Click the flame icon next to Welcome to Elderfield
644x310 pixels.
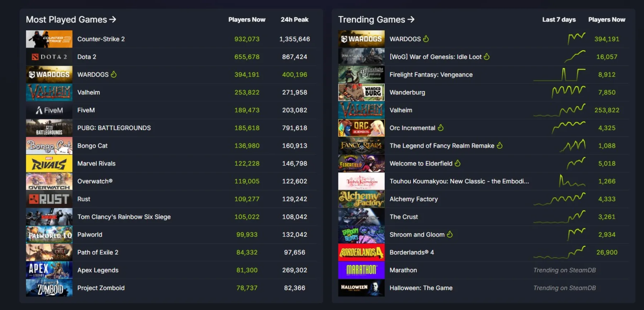click(x=458, y=163)
